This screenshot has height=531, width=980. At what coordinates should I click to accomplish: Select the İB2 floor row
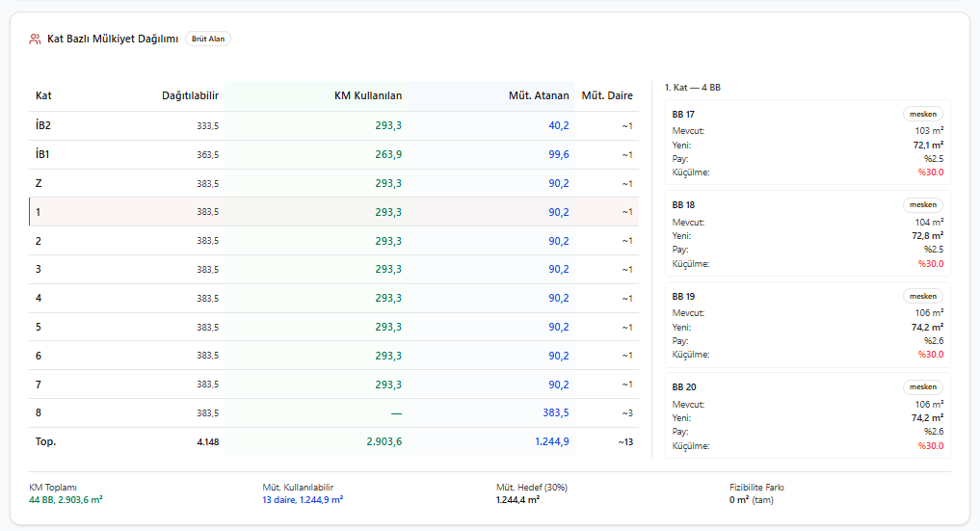(x=333, y=125)
